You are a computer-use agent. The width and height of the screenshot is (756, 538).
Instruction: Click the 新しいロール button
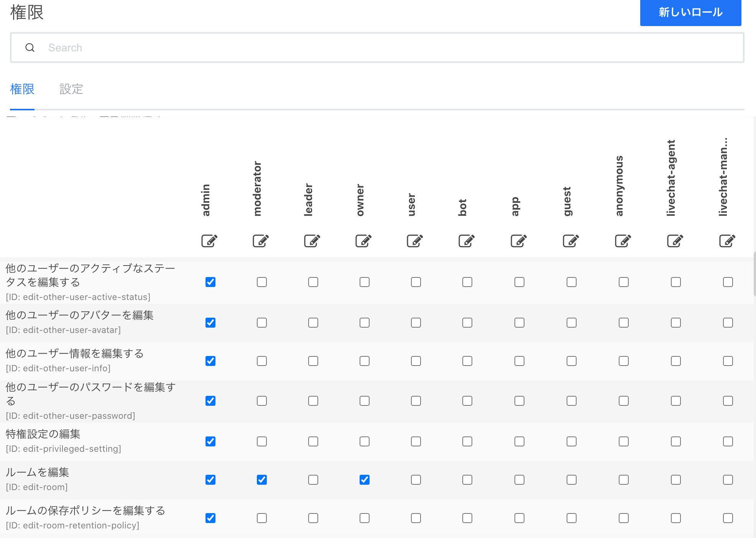[690, 13]
